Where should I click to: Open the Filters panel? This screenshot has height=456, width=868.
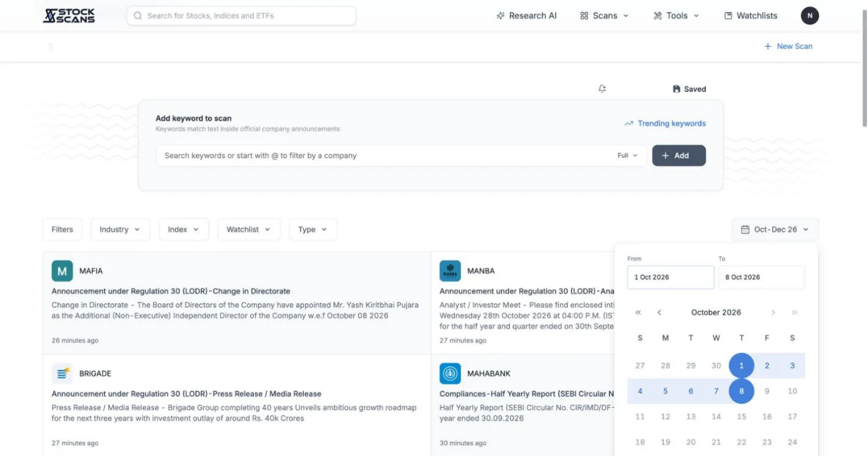(62, 230)
